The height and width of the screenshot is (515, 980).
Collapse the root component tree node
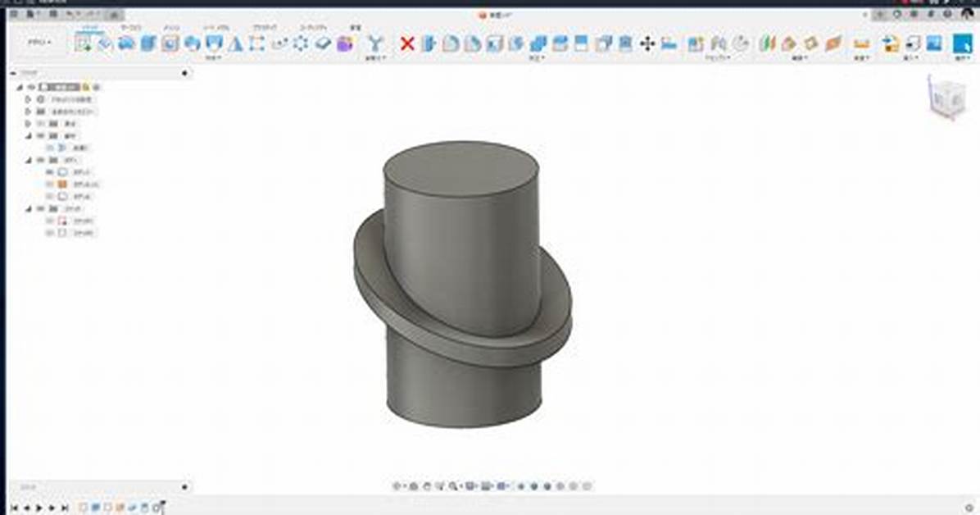20,87
